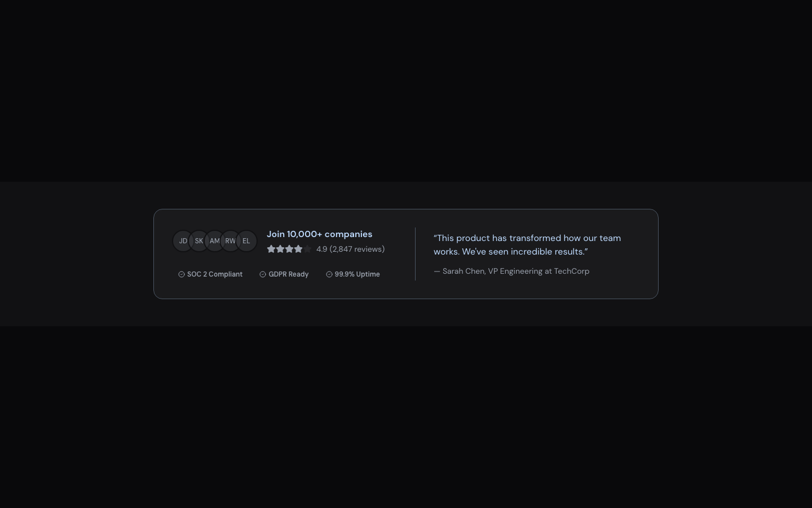Toggle the first star in the rating

271,249
